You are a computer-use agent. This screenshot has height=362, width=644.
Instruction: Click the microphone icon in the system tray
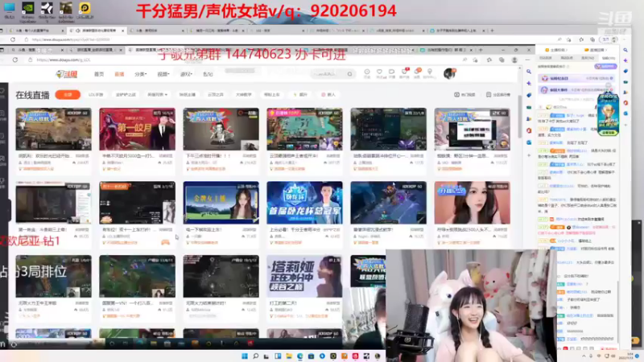pyautogui.click(x=591, y=356)
